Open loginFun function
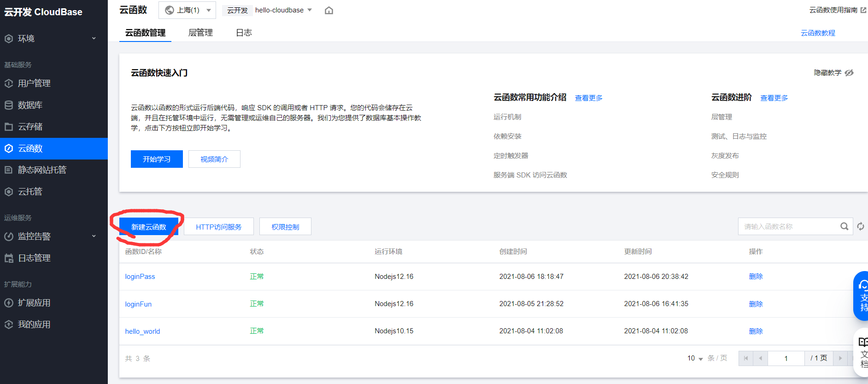 pyautogui.click(x=138, y=304)
